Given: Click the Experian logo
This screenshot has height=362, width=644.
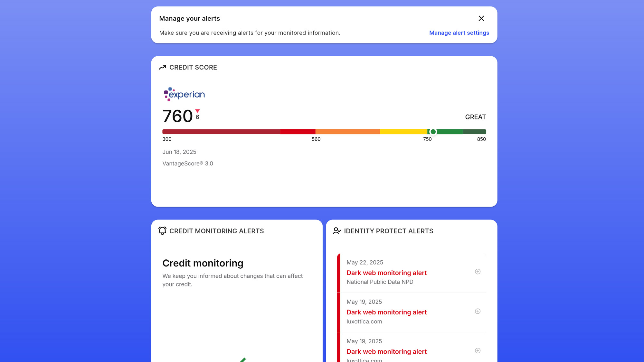Looking at the screenshot, I should (x=185, y=94).
